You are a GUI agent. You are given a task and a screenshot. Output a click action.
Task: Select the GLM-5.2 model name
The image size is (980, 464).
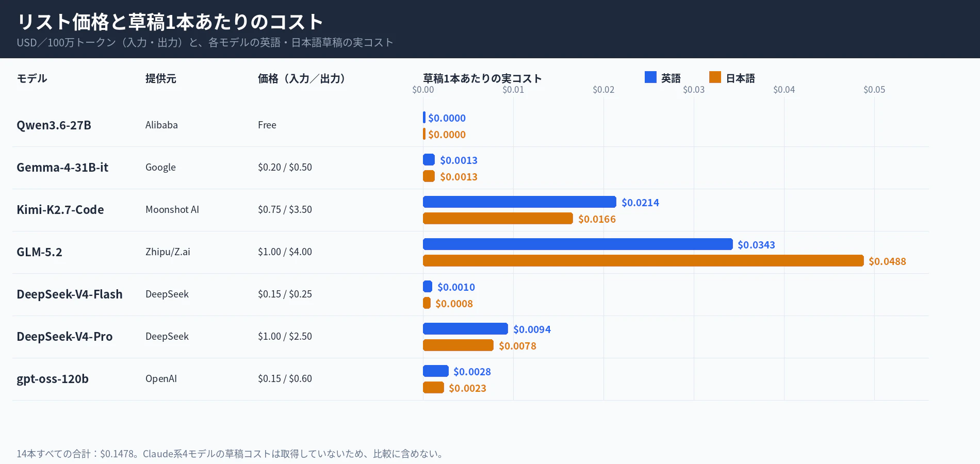pos(39,252)
